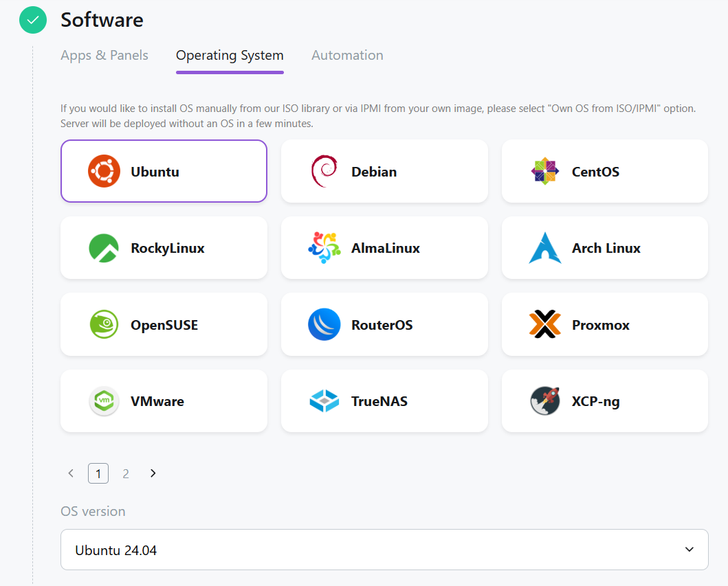Switch to Apps & Panels tab
The image size is (728, 586).
(x=104, y=56)
